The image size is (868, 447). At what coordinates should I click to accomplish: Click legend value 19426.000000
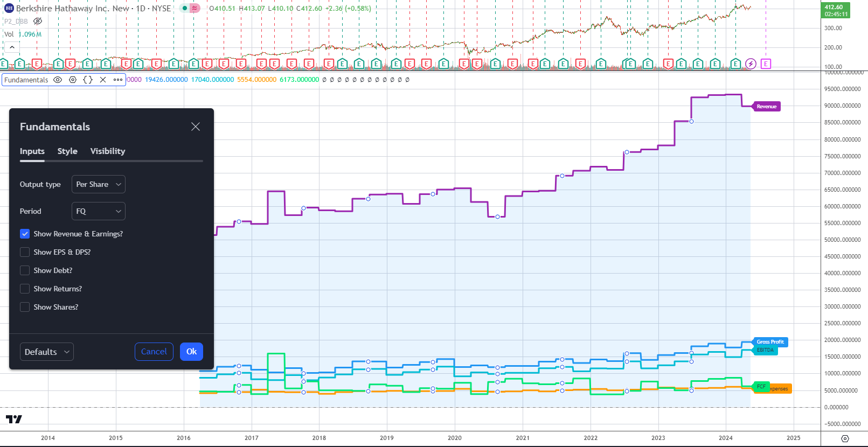coord(166,80)
